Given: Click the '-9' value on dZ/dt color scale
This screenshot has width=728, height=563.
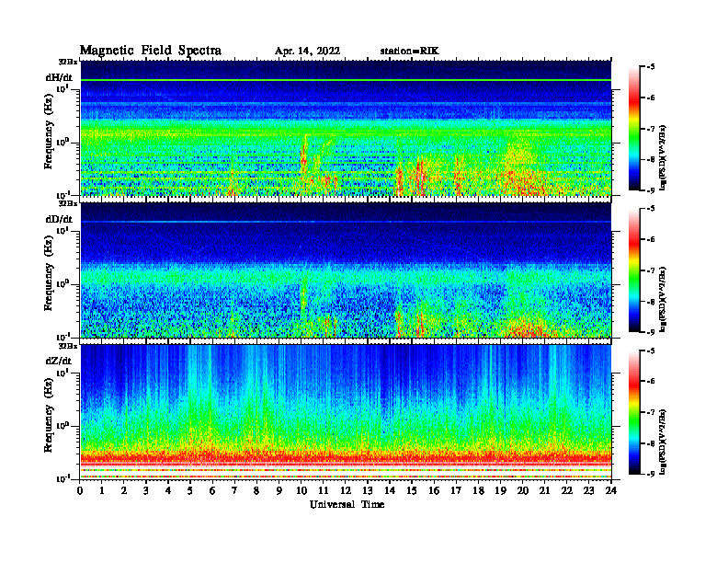Looking at the screenshot, I should 651,474.
